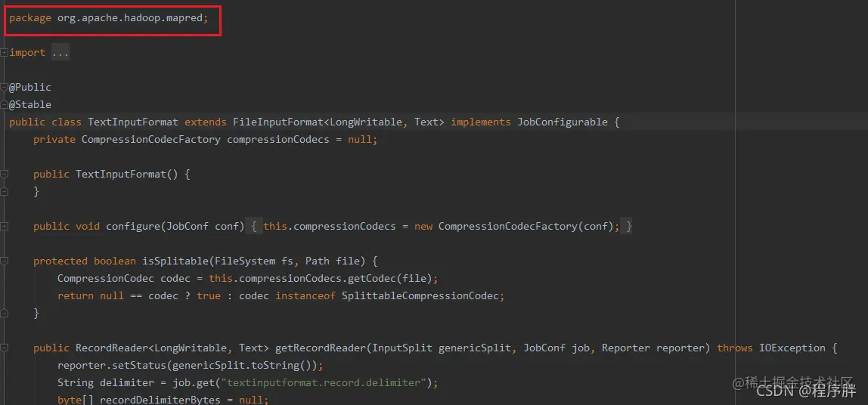The image size is (868, 405).
Task: Click the 'RecordReader' return type
Action: click(111, 348)
